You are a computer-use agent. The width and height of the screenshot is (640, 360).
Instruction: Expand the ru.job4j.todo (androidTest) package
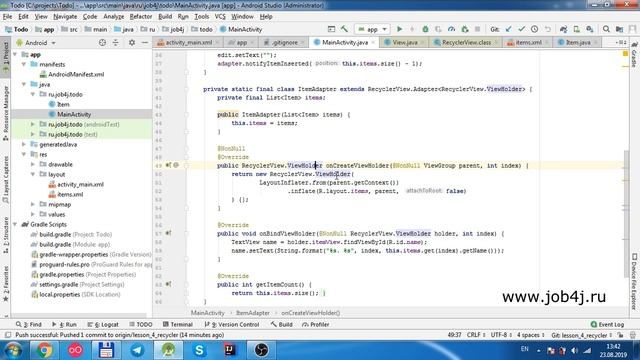tap(33, 124)
